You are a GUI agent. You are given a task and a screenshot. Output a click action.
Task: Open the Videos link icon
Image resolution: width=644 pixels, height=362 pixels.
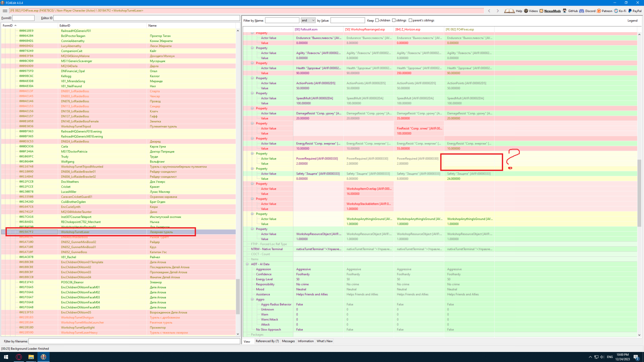(526, 11)
